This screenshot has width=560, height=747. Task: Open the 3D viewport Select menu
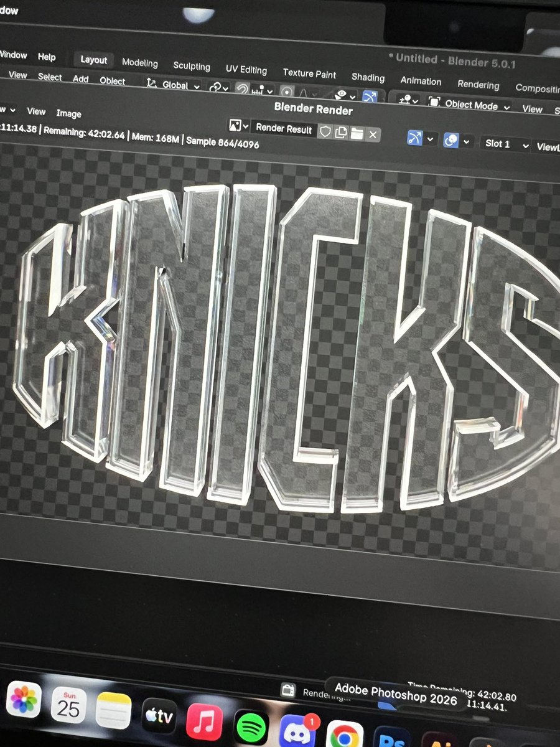tap(50, 77)
